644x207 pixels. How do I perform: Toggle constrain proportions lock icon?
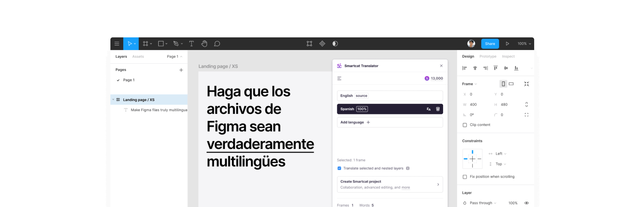tap(526, 104)
